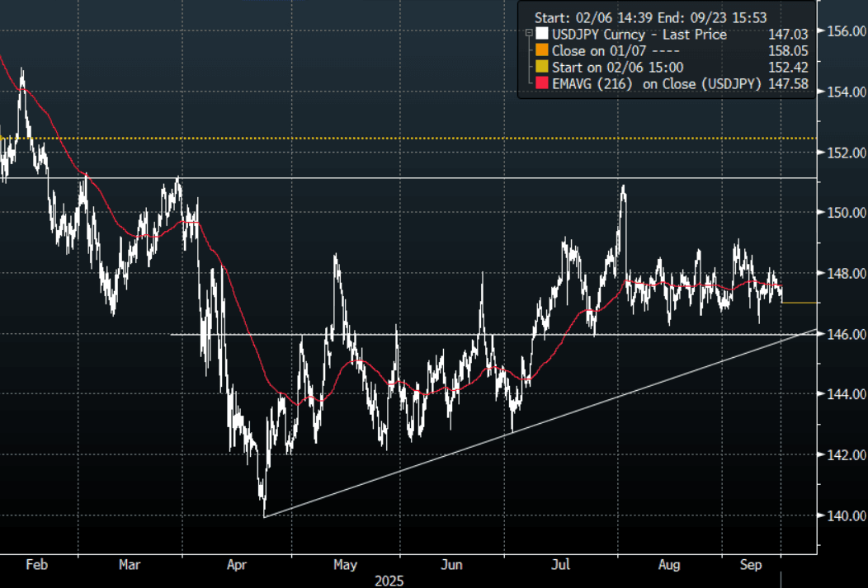Click the 2025 year label below axis
This screenshot has width=868, height=588.
coord(391,581)
